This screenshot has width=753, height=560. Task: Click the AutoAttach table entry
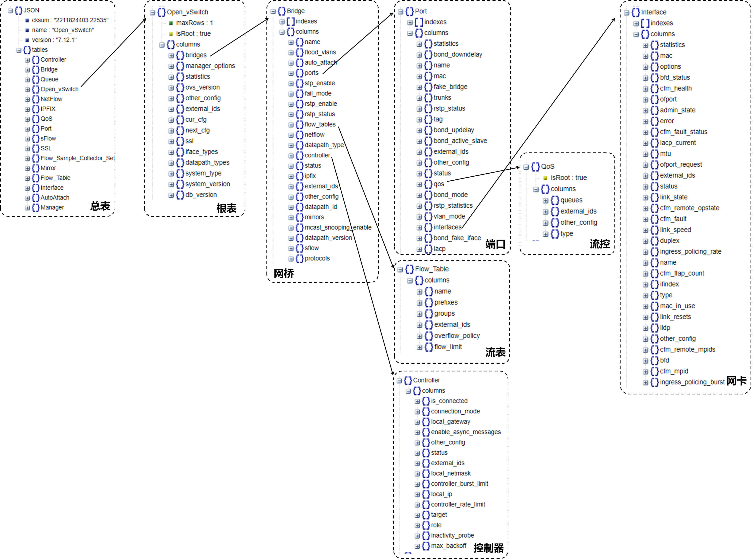(x=55, y=198)
